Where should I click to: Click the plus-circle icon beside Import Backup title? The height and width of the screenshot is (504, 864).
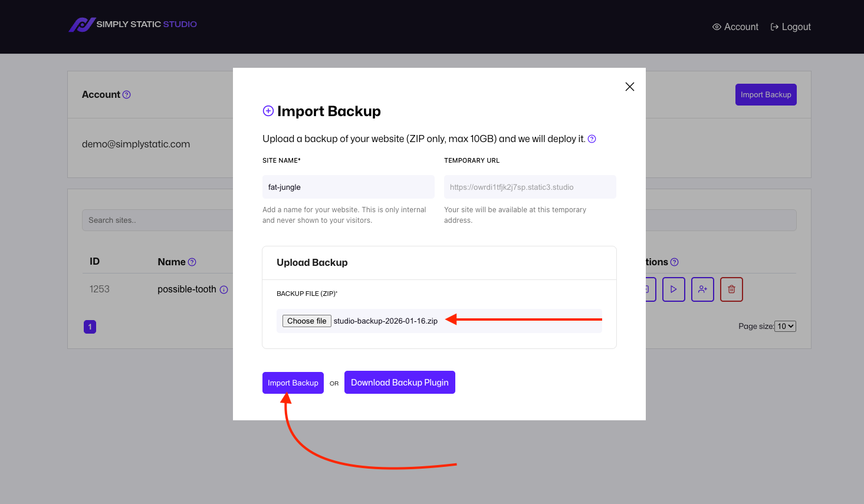point(268,111)
